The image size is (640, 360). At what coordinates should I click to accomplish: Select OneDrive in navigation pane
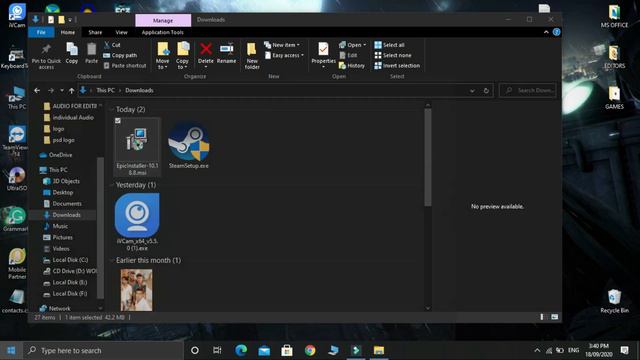[56, 155]
